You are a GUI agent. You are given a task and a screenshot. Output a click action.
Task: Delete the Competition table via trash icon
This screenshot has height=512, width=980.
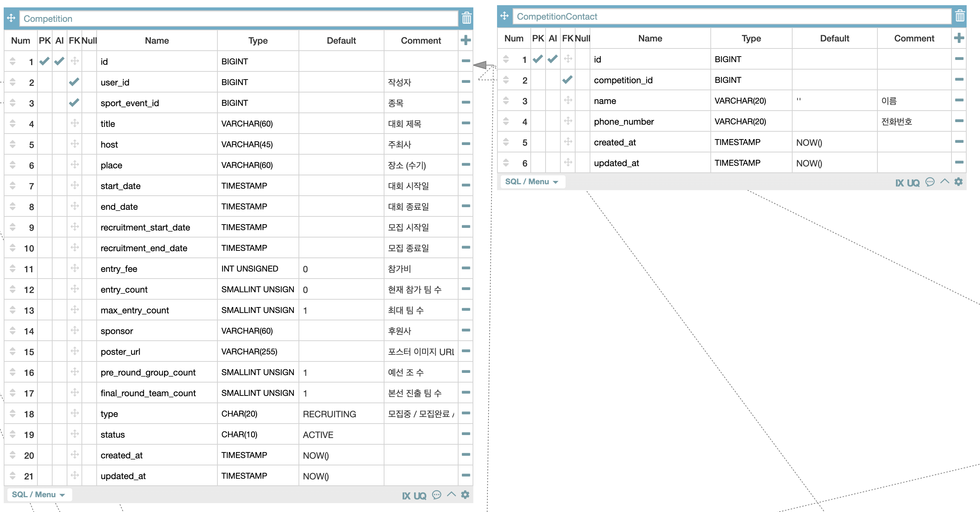(466, 18)
